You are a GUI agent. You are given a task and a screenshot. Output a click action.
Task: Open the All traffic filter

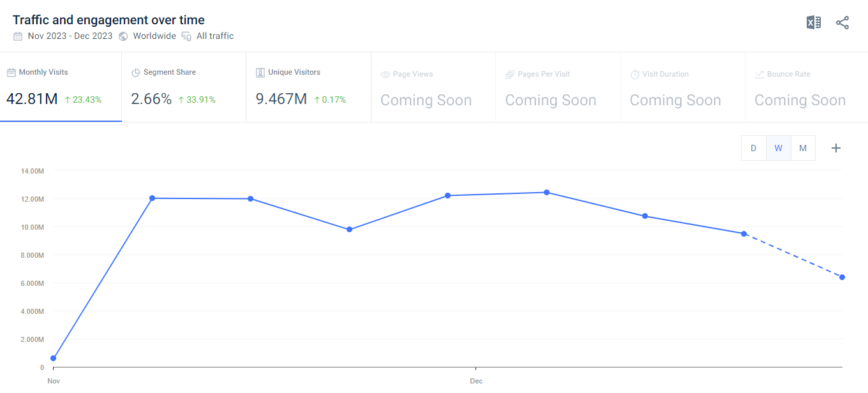215,36
